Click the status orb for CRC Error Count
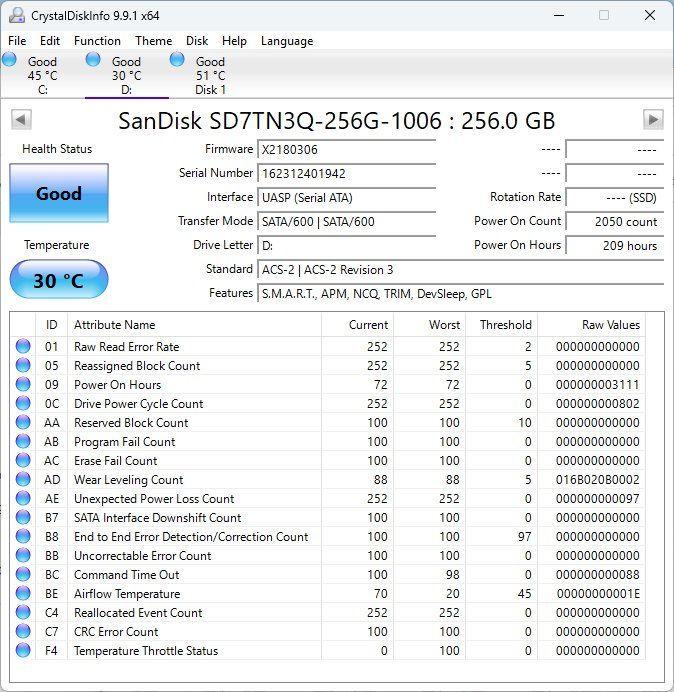This screenshot has height=692, width=674. tap(23, 631)
